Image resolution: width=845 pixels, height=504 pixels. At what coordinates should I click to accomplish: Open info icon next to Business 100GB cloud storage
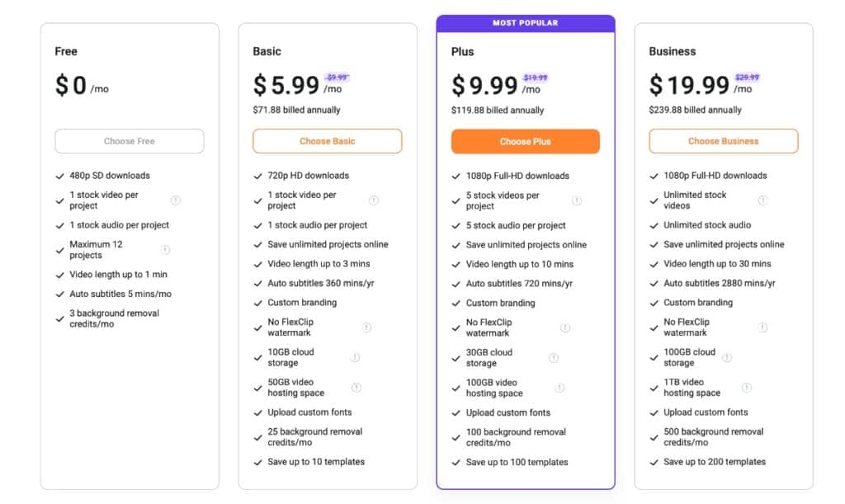click(x=727, y=357)
